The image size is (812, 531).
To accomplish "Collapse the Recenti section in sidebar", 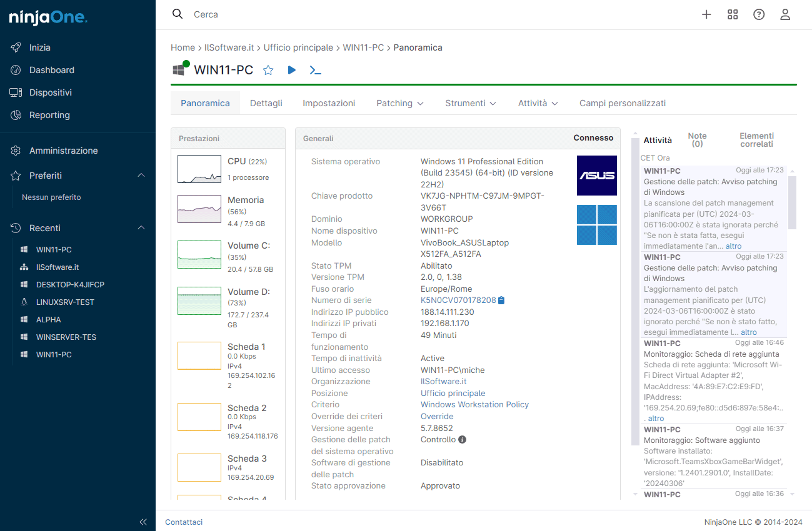I will coord(141,228).
